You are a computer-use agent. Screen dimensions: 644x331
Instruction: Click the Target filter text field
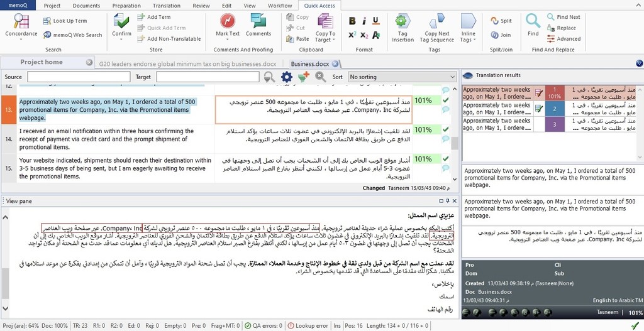pyautogui.click(x=208, y=77)
